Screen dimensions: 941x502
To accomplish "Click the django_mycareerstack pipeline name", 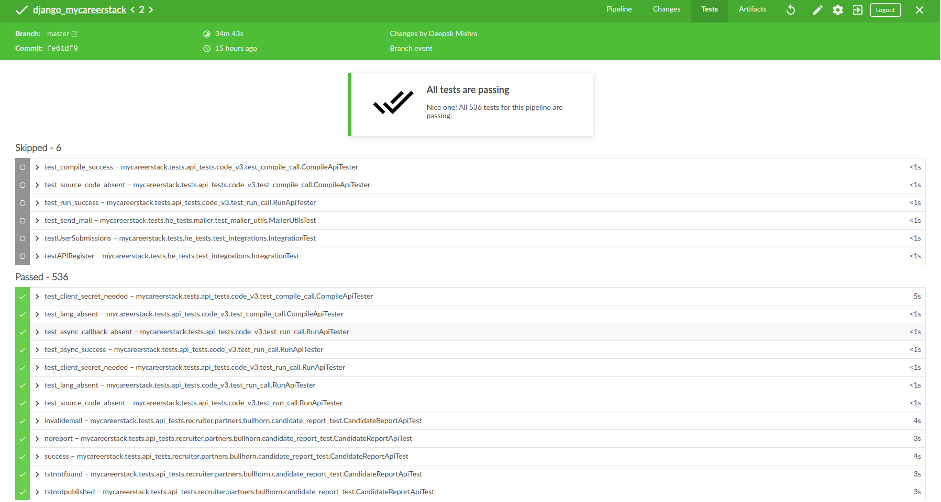I will (79, 10).
